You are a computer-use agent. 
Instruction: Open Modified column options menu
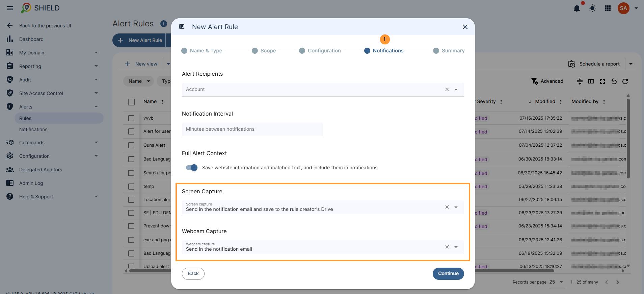(561, 102)
